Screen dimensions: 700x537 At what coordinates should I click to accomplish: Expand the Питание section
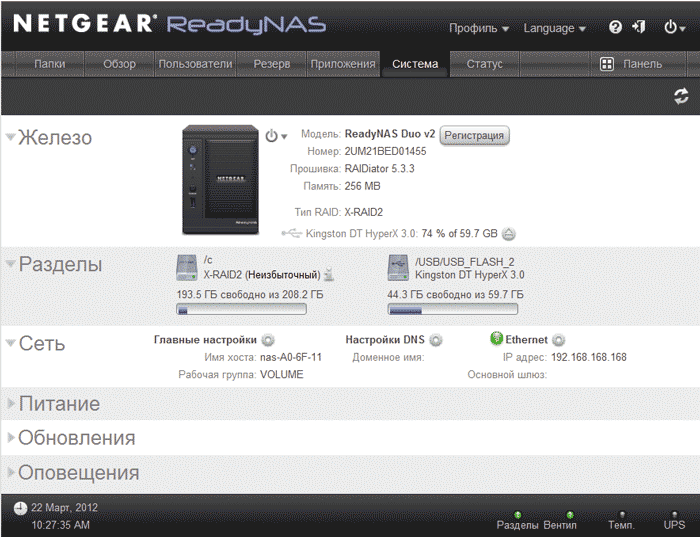[x=11, y=403]
